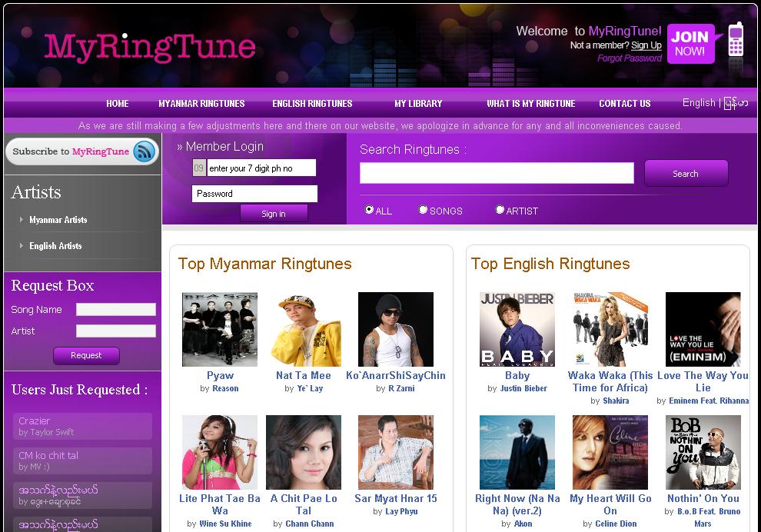Open the ENGLISH RINGTUNES menu
761x532 pixels.
point(312,103)
